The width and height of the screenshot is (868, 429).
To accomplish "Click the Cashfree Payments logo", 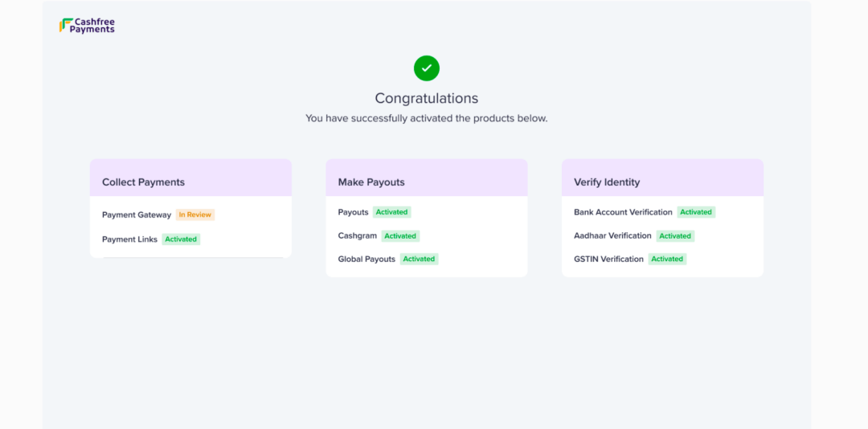I will pos(87,26).
